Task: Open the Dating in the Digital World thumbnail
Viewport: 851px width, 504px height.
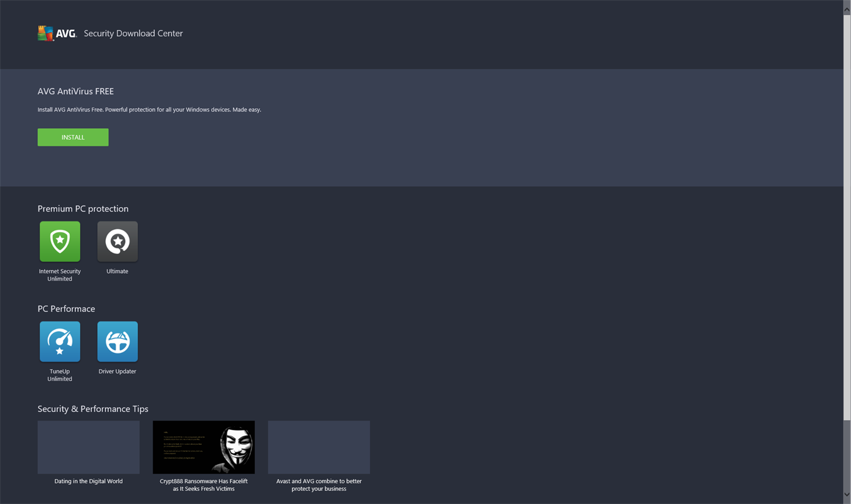Action: click(x=88, y=447)
